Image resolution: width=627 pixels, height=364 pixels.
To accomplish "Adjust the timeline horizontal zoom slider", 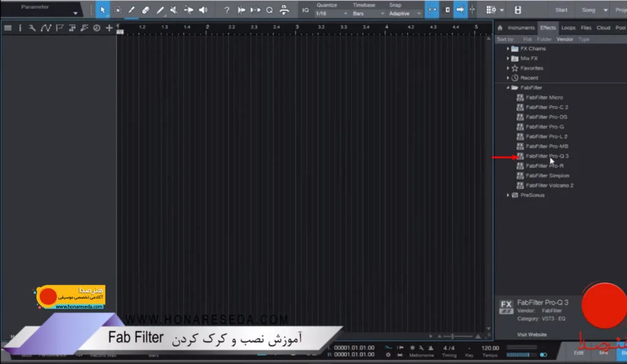I will (x=452, y=336).
